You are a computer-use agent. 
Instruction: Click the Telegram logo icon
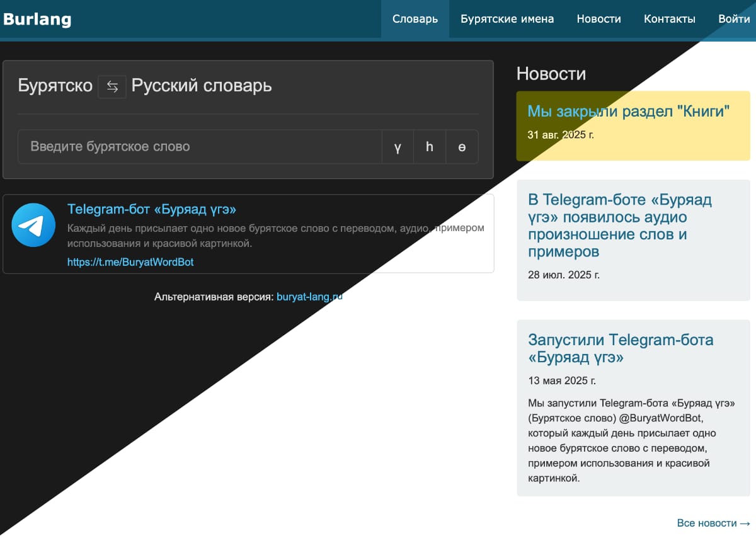point(33,225)
